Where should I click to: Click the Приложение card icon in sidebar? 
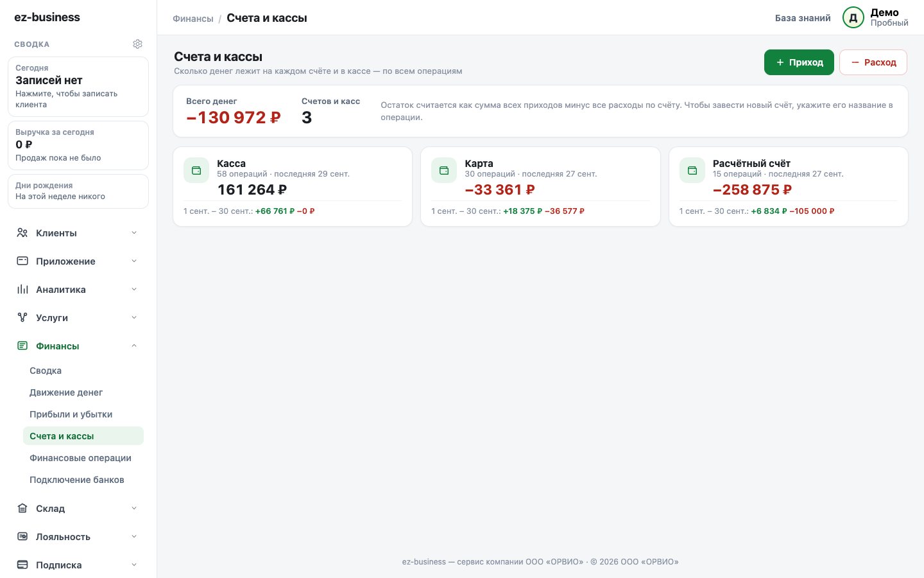22,261
